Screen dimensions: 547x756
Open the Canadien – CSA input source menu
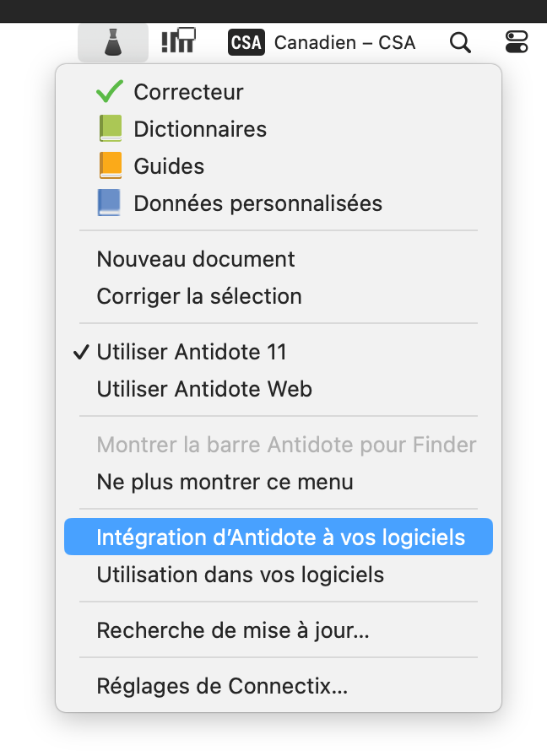344,42
